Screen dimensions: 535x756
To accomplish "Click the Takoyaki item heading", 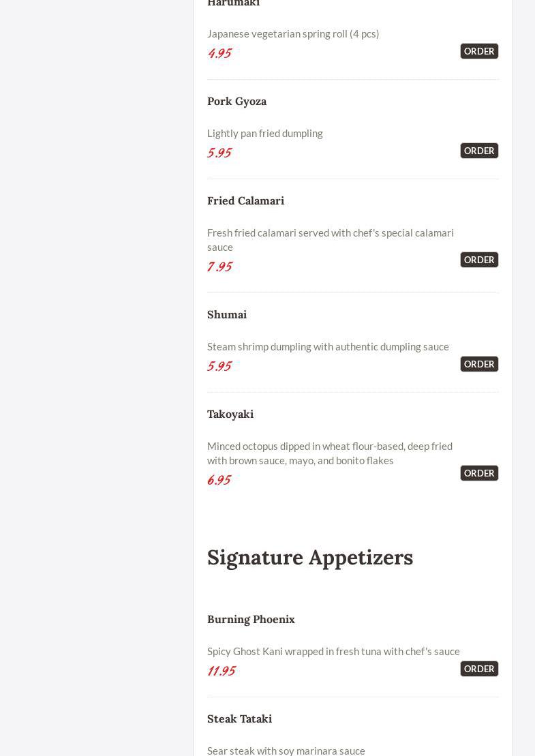I will 230,414.
